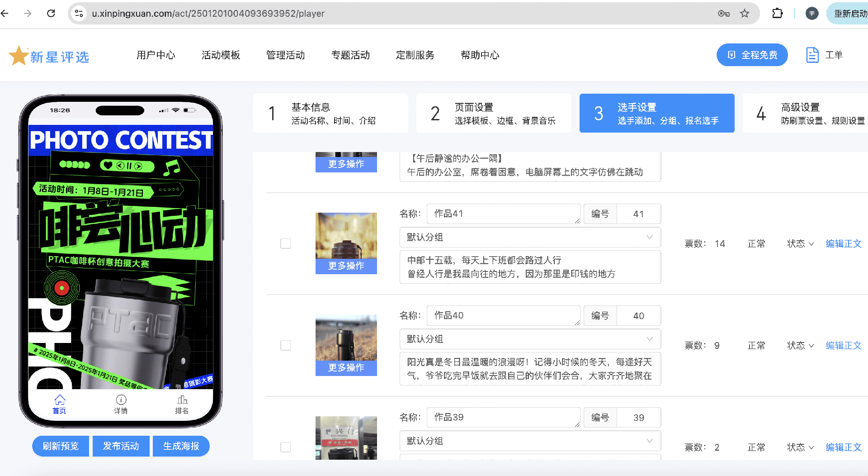Open 编辑正文 link for 作品41
This screenshot has height=476, width=868.
pyautogui.click(x=844, y=243)
